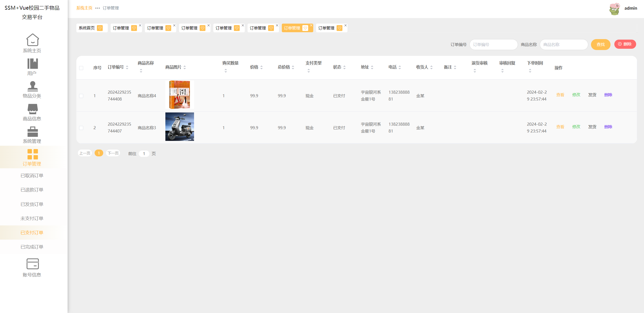The width and height of the screenshot is (644, 313).
Task: Open 系统管理 briefcase icon
Action: point(32,132)
